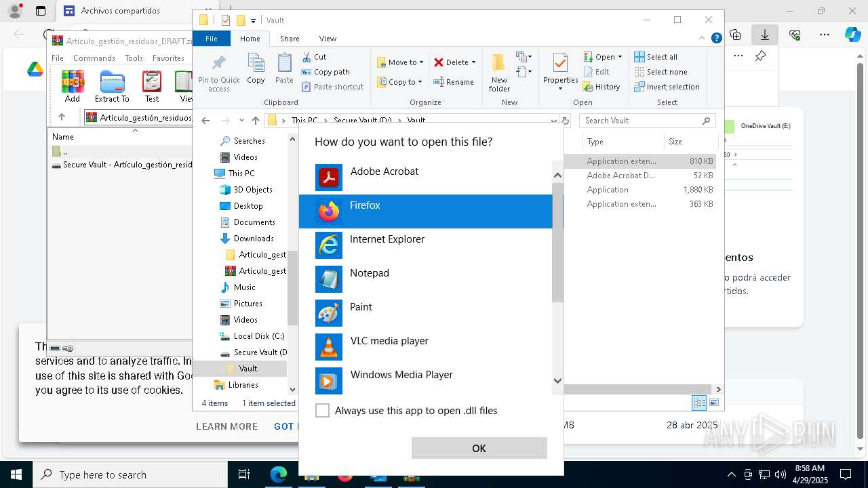The height and width of the screenshot is (488, 868).
Task: Choose Adobe Acrobat to open the file
Action: tap(425, 178)
